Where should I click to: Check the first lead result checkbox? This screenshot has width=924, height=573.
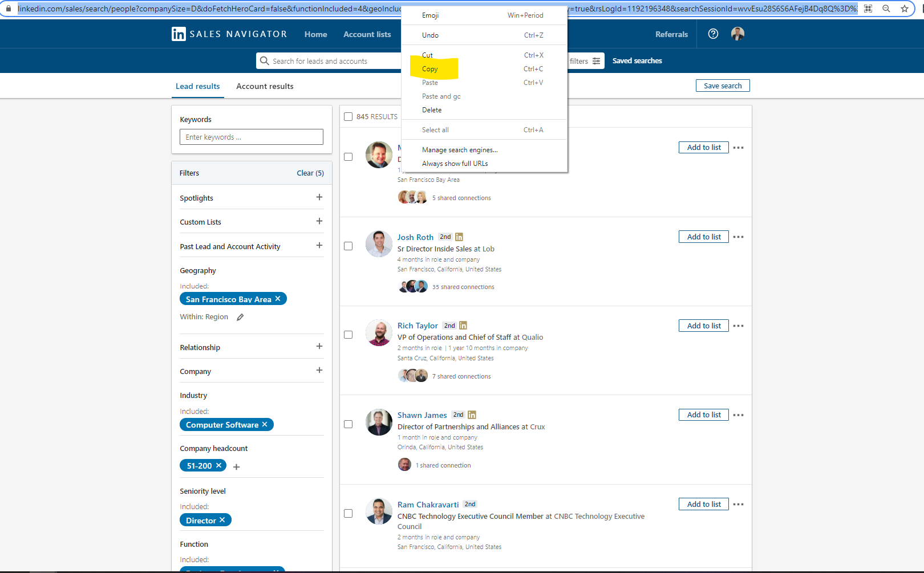click(x=348, y=157)
